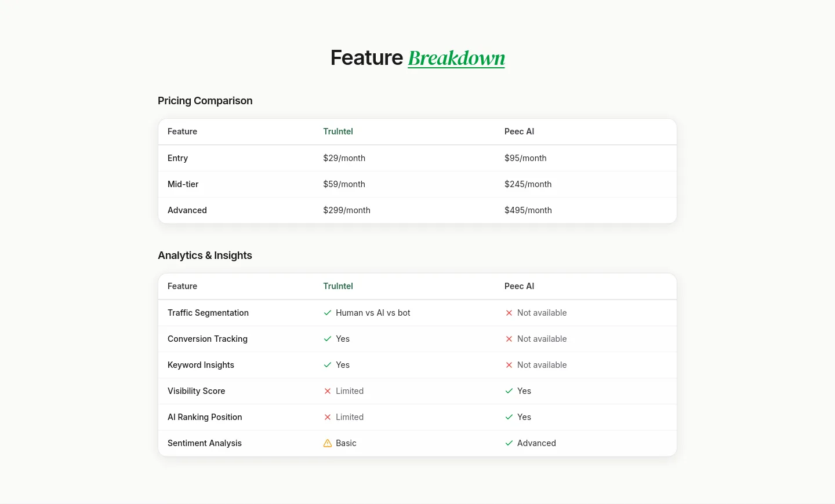Click the Sentiment Analysis row label
The width and height of the screenshot is (835, 504).
point(205,443)
